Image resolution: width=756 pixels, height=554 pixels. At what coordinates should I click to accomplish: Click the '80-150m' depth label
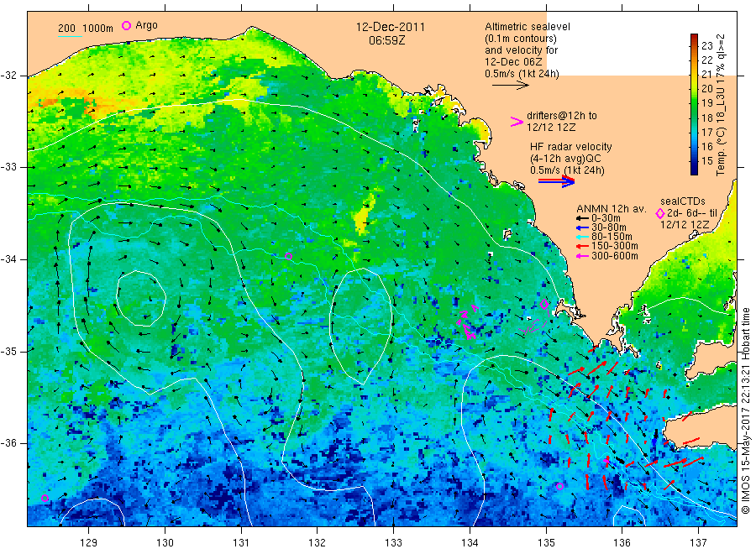(612, 237)
